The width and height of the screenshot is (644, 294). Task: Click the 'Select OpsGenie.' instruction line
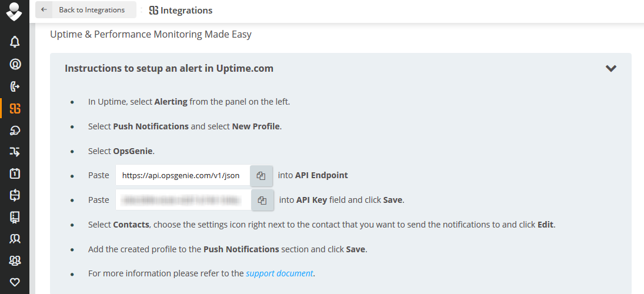pyautogui.click(x=121, y=151)
